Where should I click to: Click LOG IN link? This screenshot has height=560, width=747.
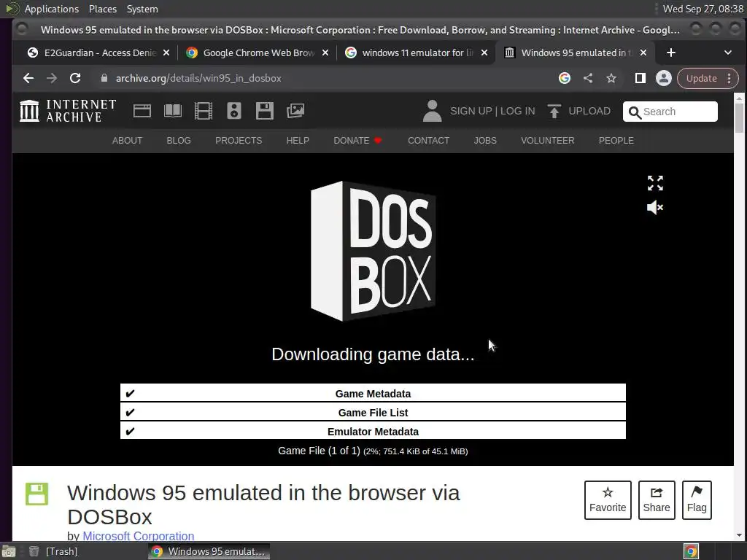pyautogui.click(x=517, y=111)
